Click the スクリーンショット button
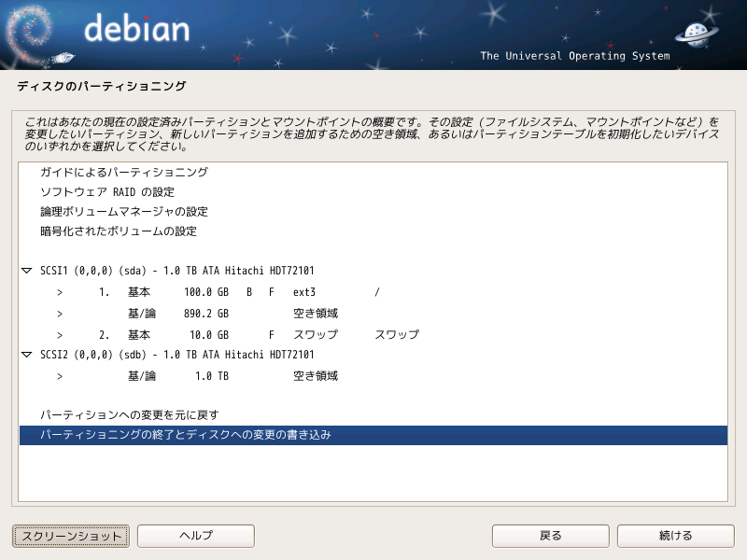This screenshot has height=560, width=747. [71, 536]
